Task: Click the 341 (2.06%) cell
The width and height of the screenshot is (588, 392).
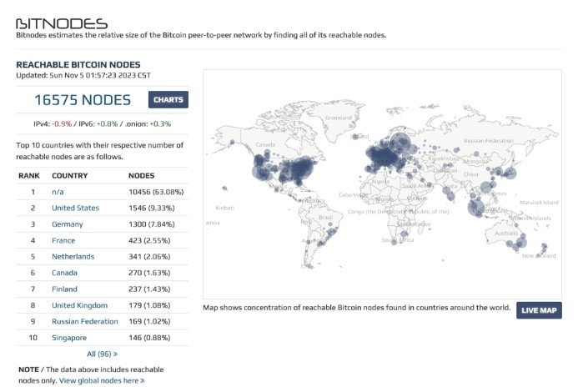Action: pos(149,257)
